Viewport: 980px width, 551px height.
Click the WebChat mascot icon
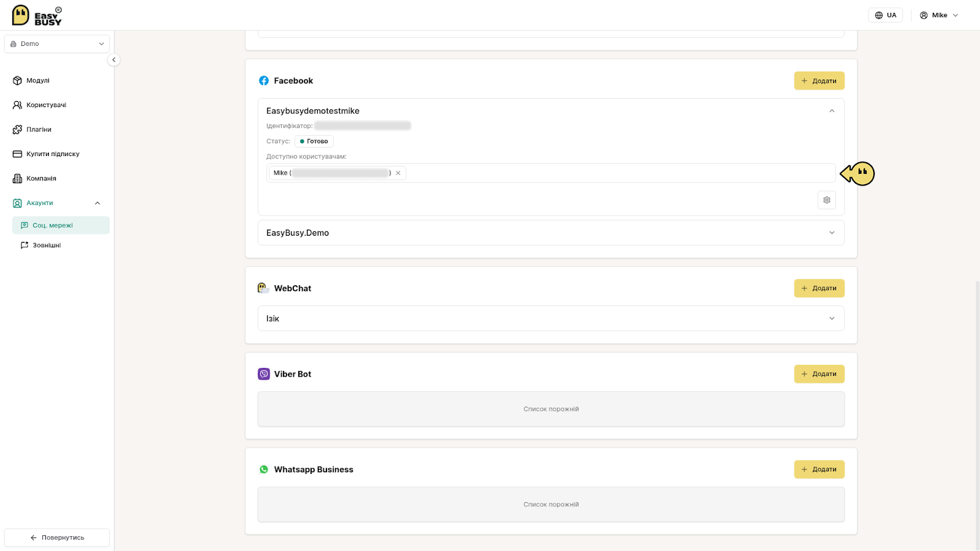[x=263, y=288]
